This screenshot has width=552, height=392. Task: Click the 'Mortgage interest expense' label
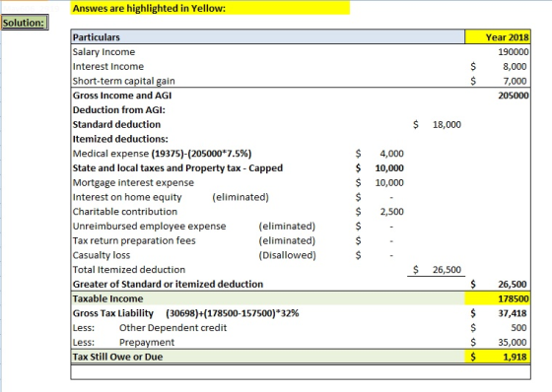[x=133, y=182]
